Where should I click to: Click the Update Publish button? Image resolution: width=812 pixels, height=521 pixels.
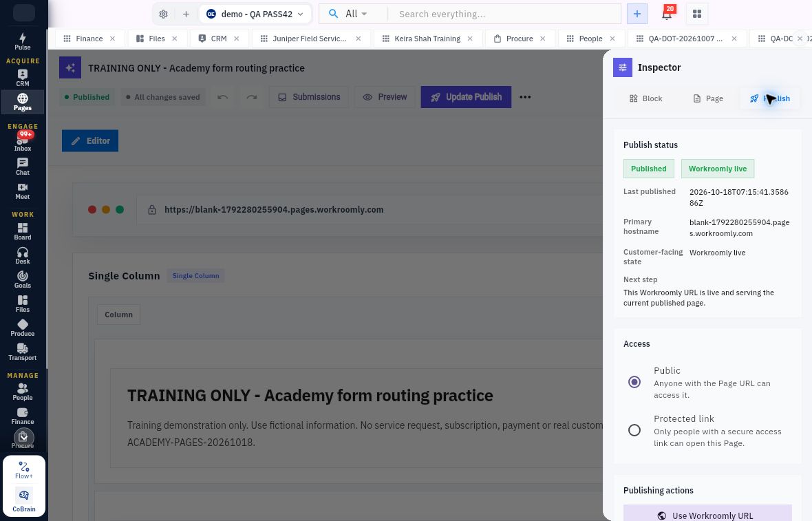click(x=466, y=97)
